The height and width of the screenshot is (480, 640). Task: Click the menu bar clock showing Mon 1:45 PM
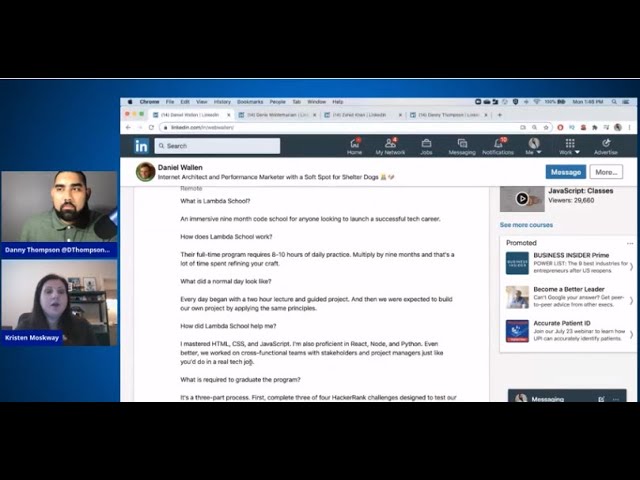click(x=588, y=102)
